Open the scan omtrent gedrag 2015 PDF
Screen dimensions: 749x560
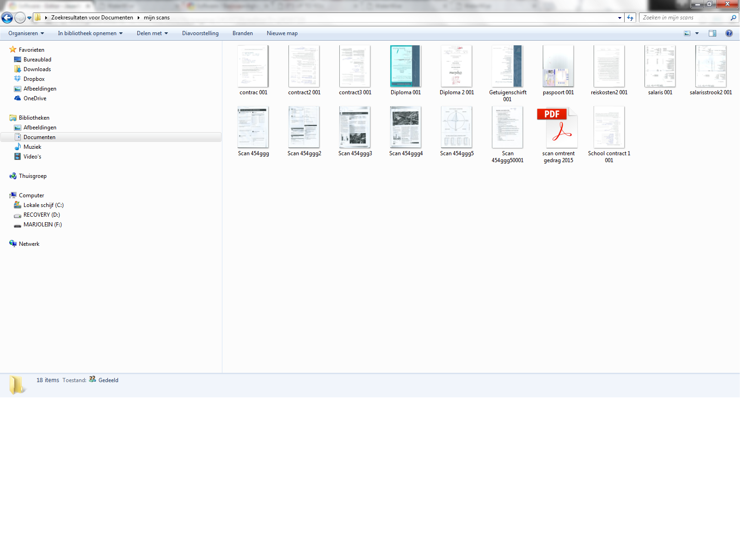[558, 128]
